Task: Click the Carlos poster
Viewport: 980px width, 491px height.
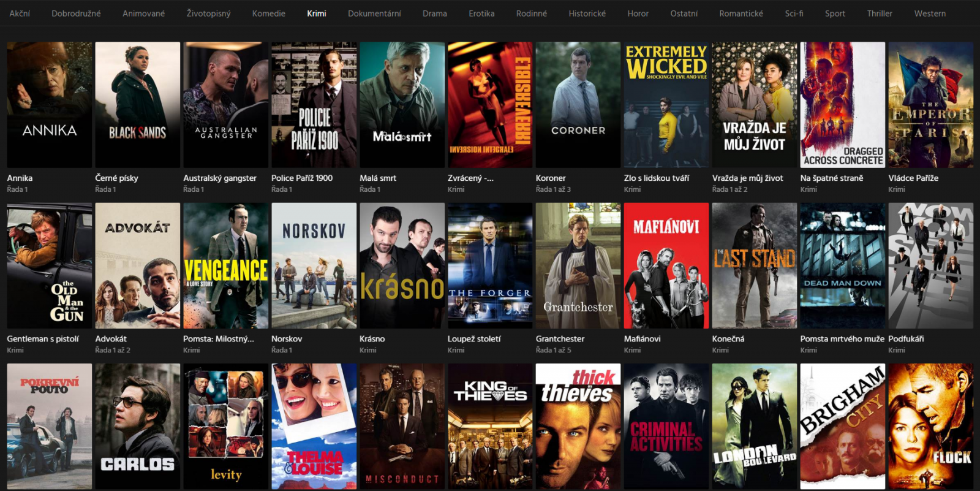Action: (x=138, y=427)
